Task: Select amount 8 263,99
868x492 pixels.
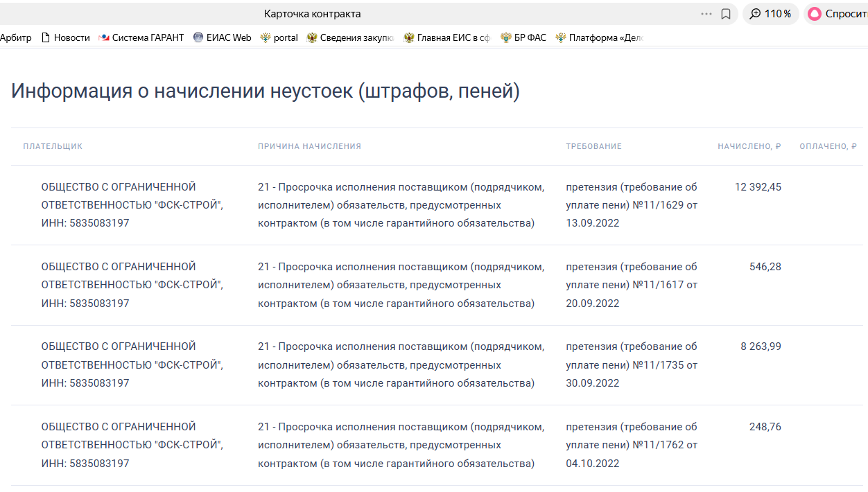Action: pyautogui.click(x=761, y=346)
